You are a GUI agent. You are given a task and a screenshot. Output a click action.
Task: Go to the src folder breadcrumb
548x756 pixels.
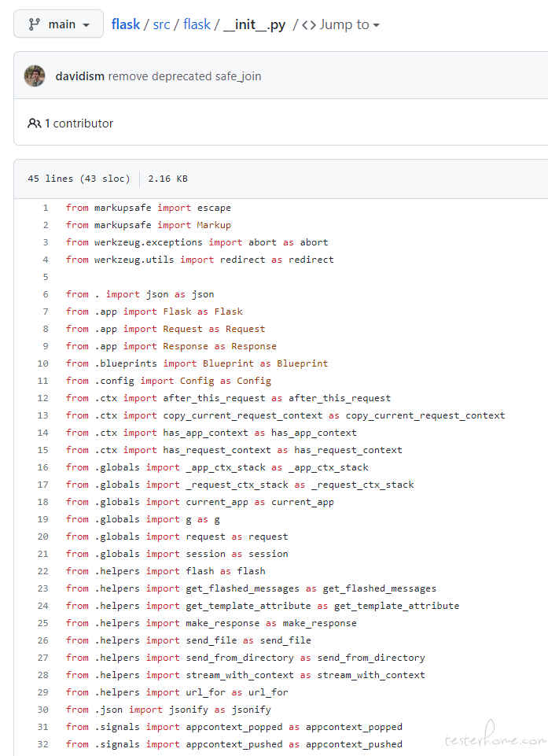point(161,24)
